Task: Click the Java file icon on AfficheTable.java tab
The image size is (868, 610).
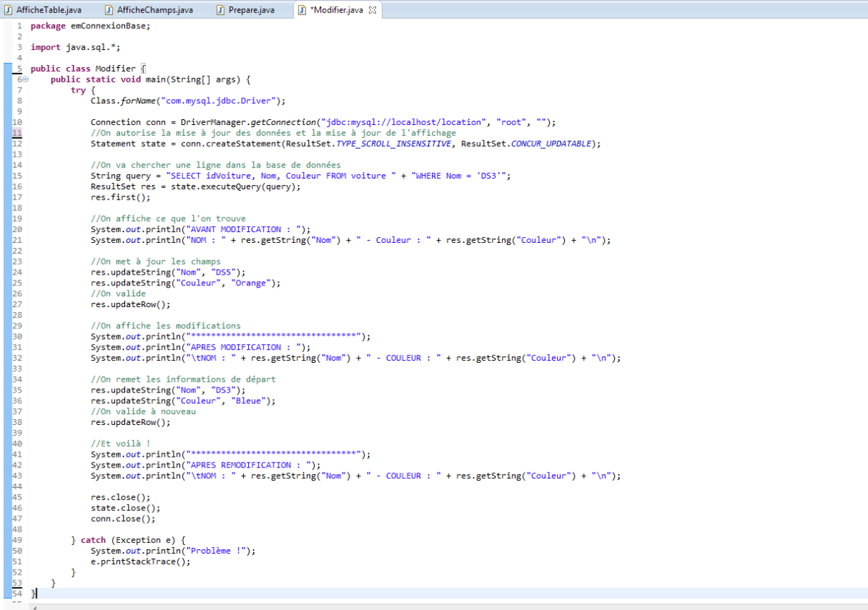Action: click(x=9, y=10)
